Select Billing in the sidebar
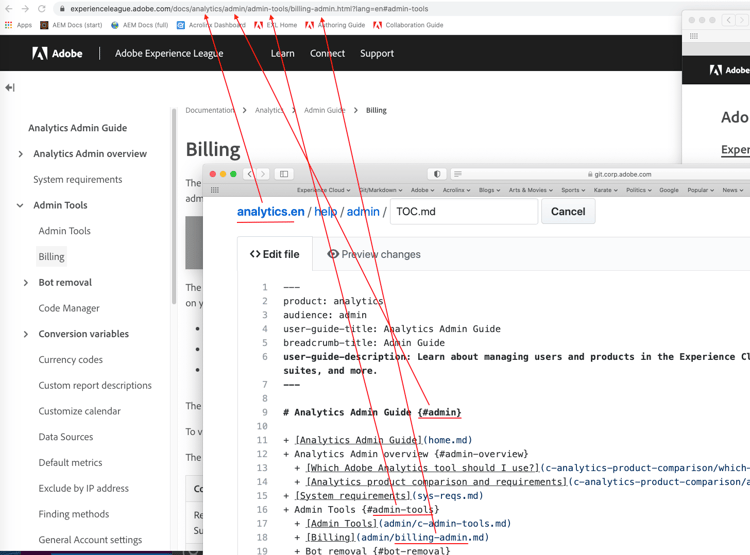This screenshot has height=555, width=750. click(51, 256)
